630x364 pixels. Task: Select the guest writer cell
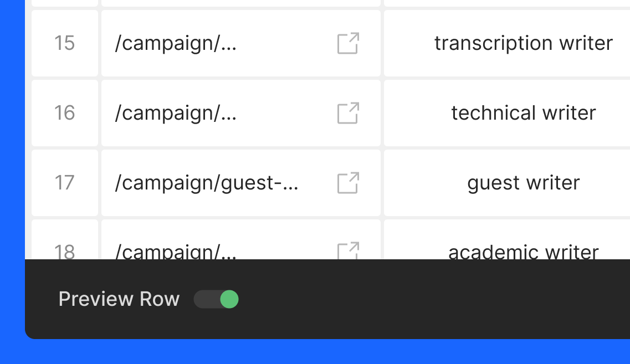tap(507, 183)
